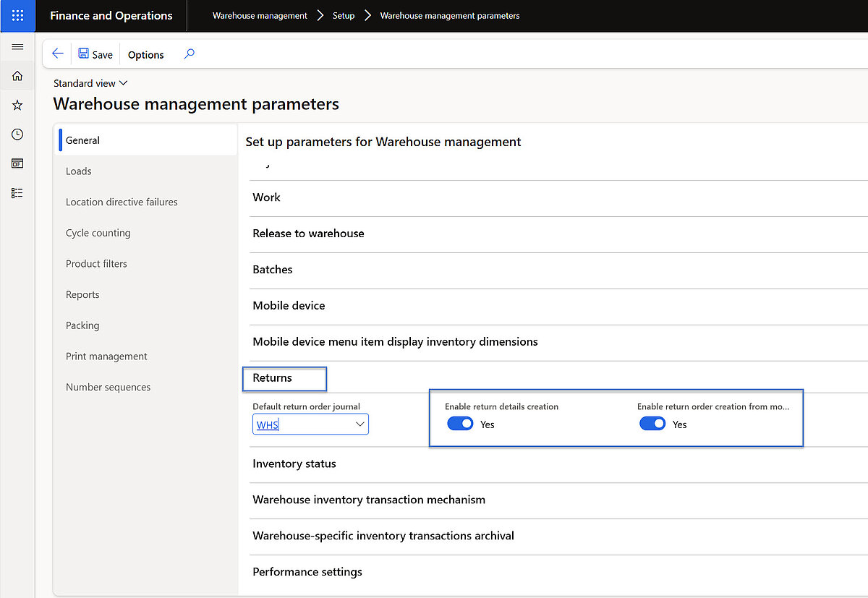Expand the Standard view chevron
868x598 pixels.
123,83
